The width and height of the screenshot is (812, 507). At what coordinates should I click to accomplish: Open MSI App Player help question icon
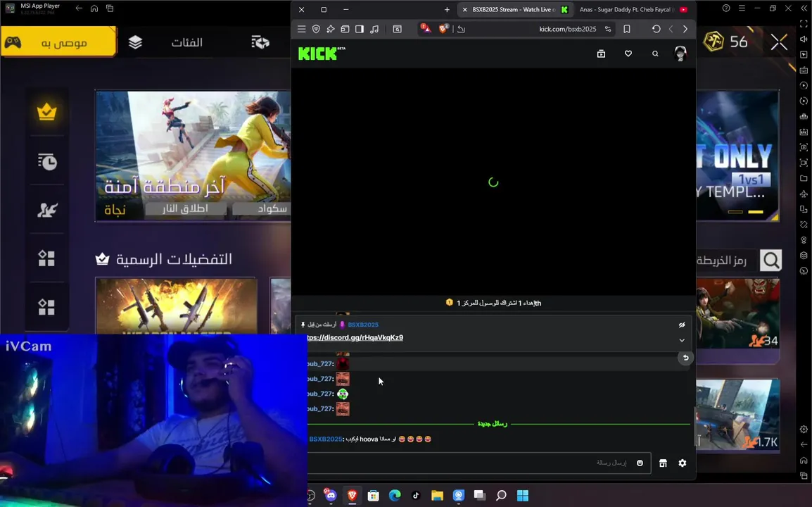point(726,8)
